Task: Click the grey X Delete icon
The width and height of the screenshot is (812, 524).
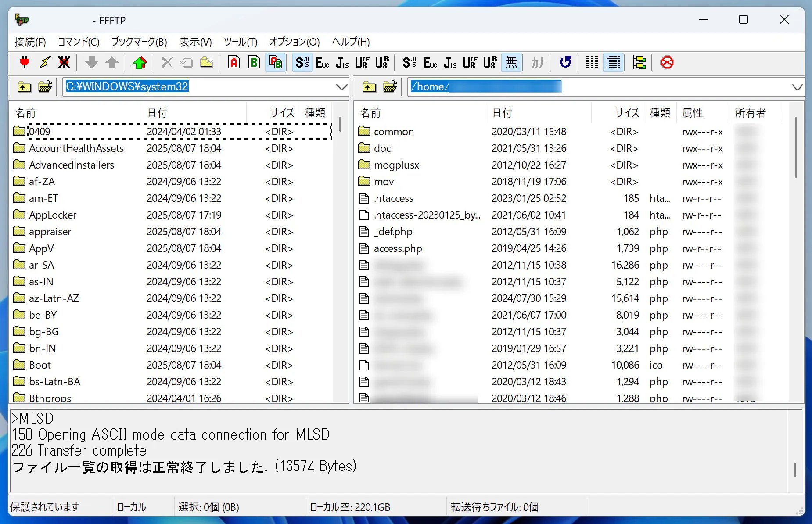Action: [x=167, y=62]
